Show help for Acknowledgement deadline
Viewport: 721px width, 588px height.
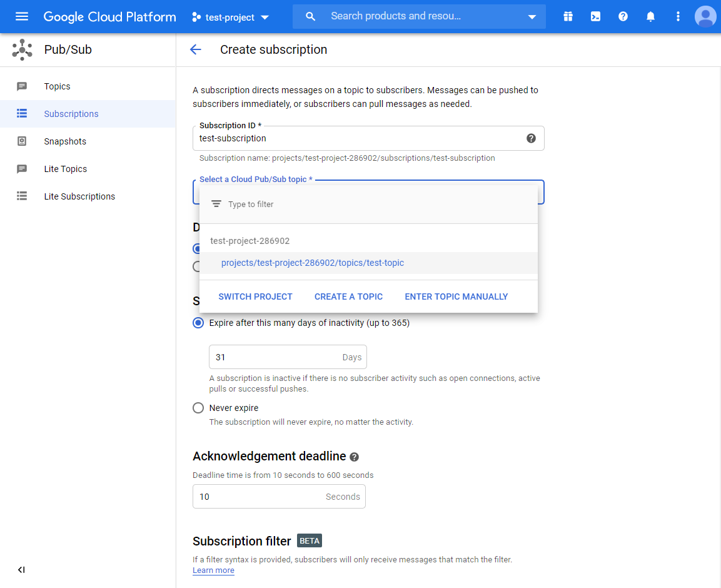[x=354, y=457]
